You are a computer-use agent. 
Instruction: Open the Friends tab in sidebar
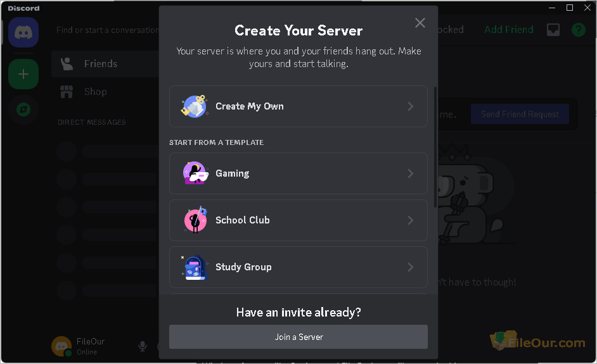(x=105, y=63)
